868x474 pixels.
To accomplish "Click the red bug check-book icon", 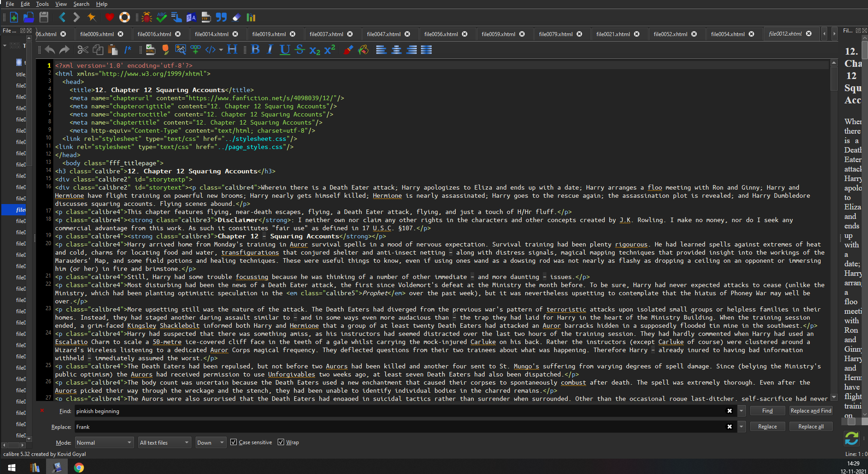I will (146, 18).
